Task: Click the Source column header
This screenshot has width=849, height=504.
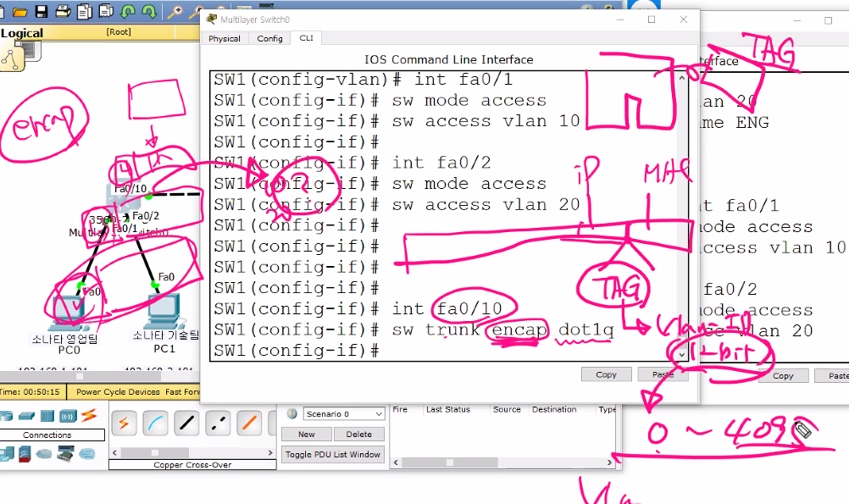Action: point(507,410)
